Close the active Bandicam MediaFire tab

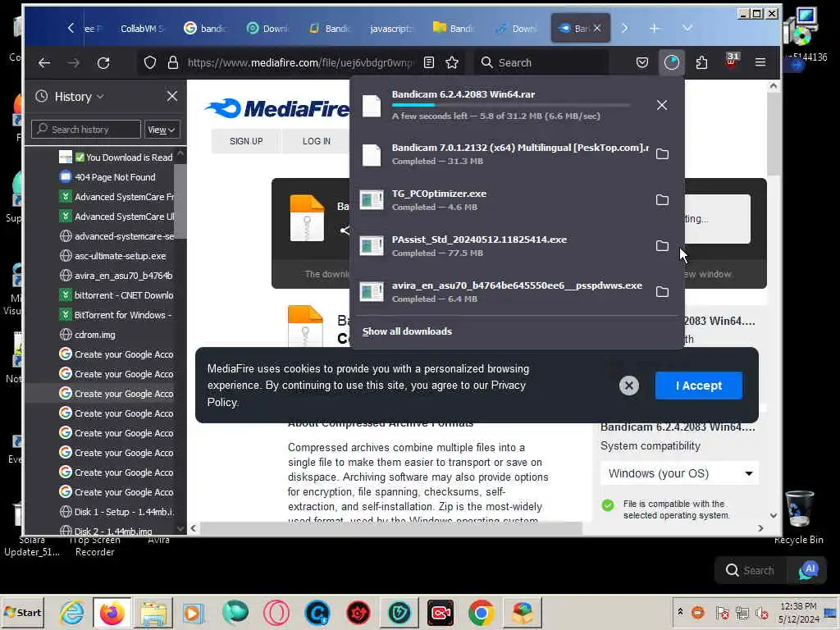click(597, 28)
